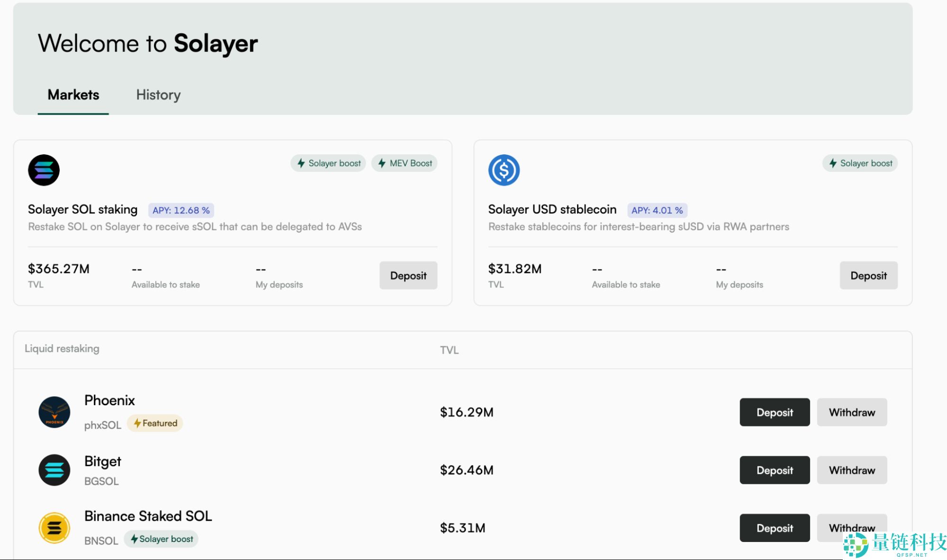The width and height of the screenshot is (947, 560).
Task: Deposit into Binance Staked SOL pool
Action: [x=775, y=528]
